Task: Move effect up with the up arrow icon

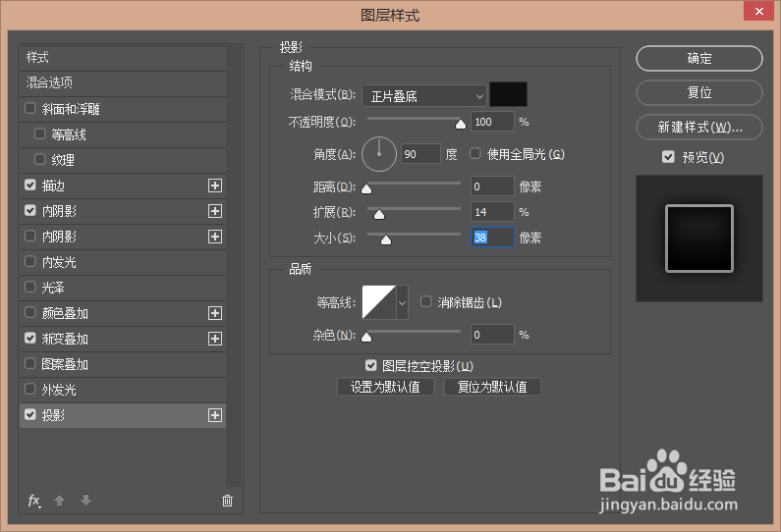Action: tap(59, 501)
